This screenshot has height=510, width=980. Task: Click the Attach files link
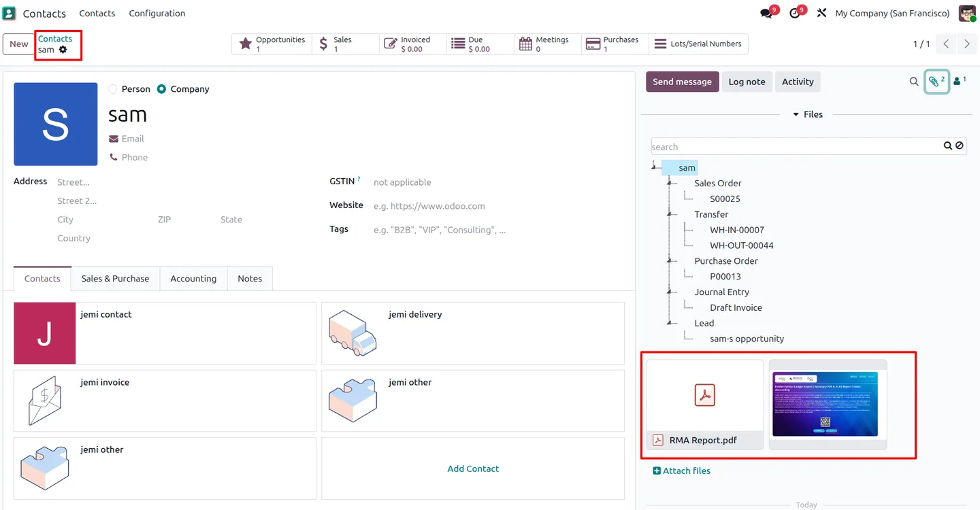[681, 471]
